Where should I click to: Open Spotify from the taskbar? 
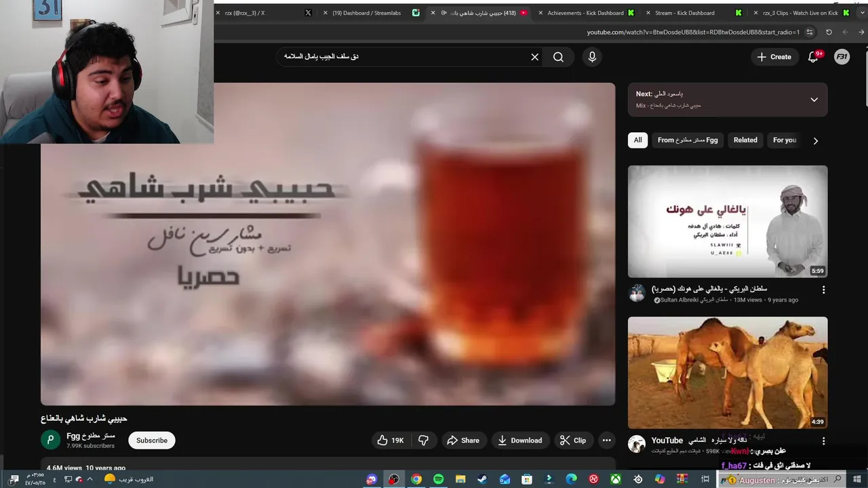click(438, 479)
